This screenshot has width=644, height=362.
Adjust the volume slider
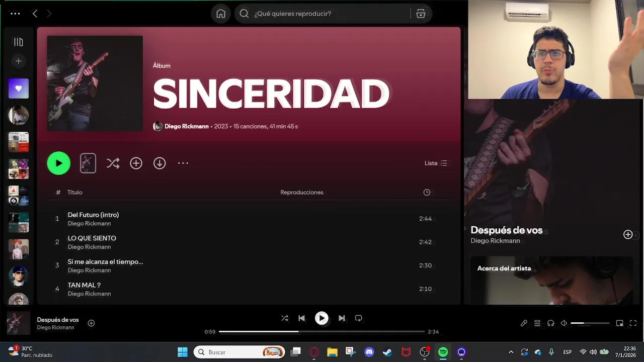[590, 323]
